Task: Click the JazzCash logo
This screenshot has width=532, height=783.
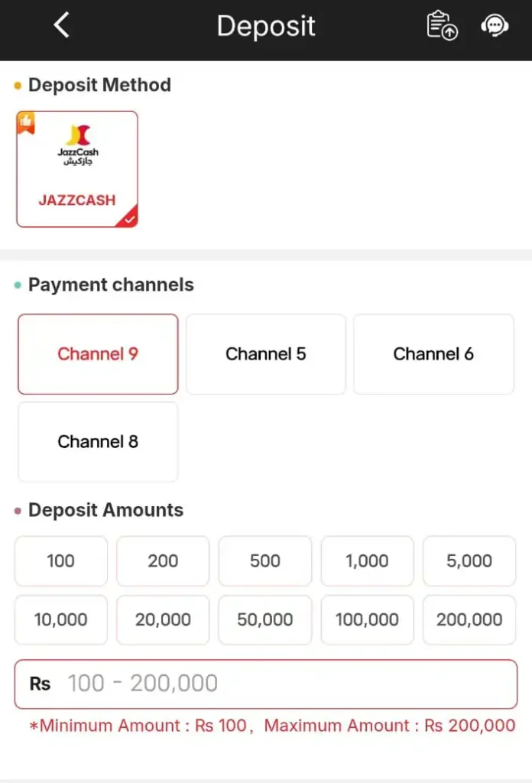Action: tap(77, 145)
